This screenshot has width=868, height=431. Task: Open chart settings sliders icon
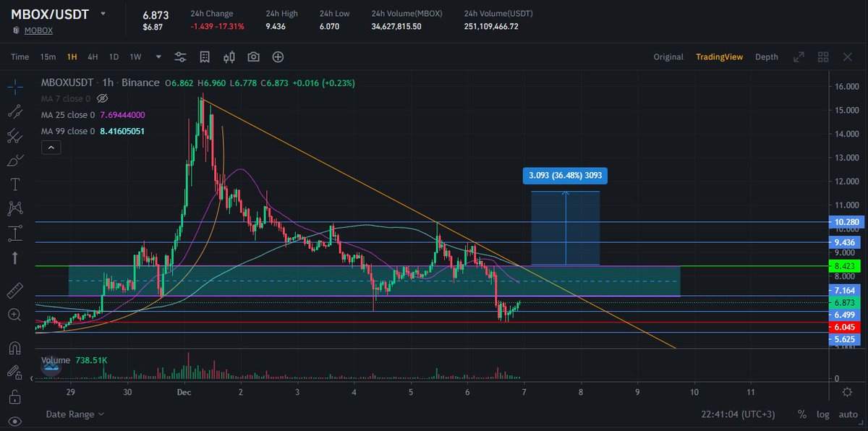pos(181,56)
